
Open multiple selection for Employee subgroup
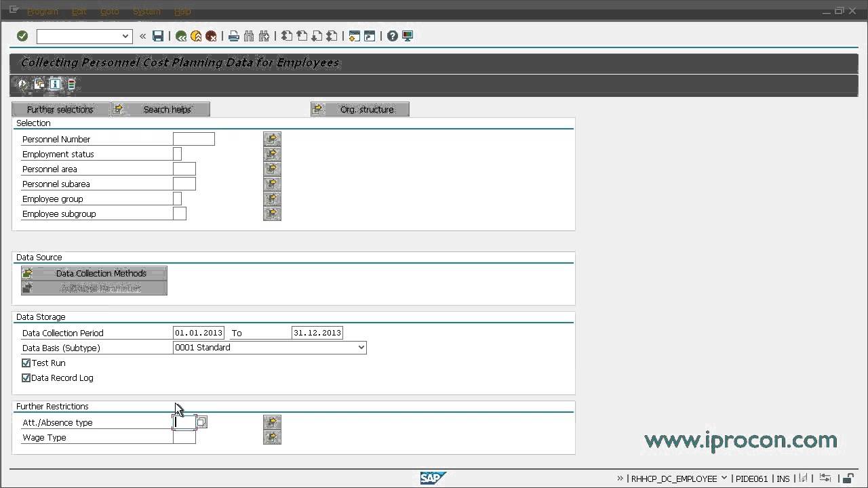[272, 213]
